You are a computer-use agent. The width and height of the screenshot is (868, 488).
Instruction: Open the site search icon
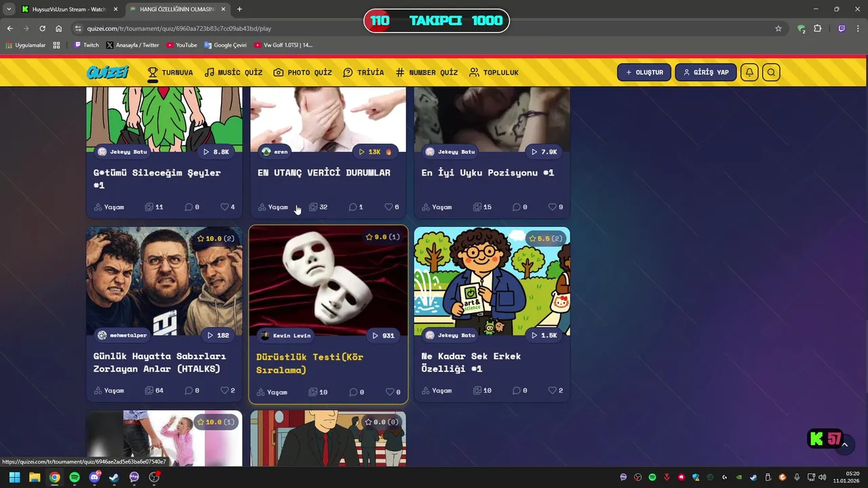771,73
